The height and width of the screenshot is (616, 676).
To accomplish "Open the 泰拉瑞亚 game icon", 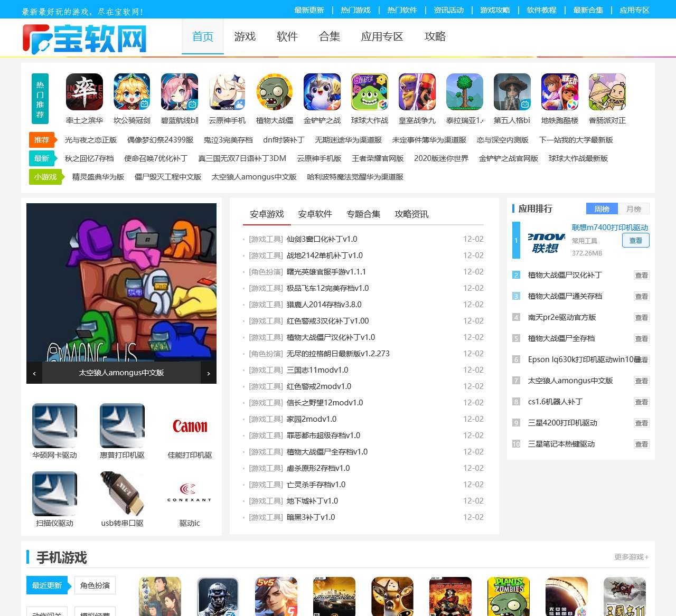I will coord(465,92).
